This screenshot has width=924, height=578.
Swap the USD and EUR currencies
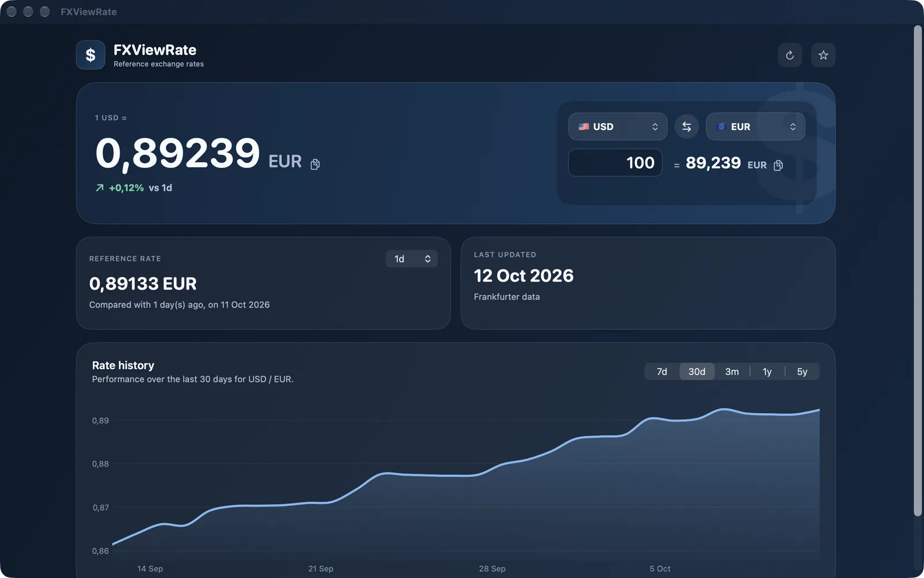(687, 127)
